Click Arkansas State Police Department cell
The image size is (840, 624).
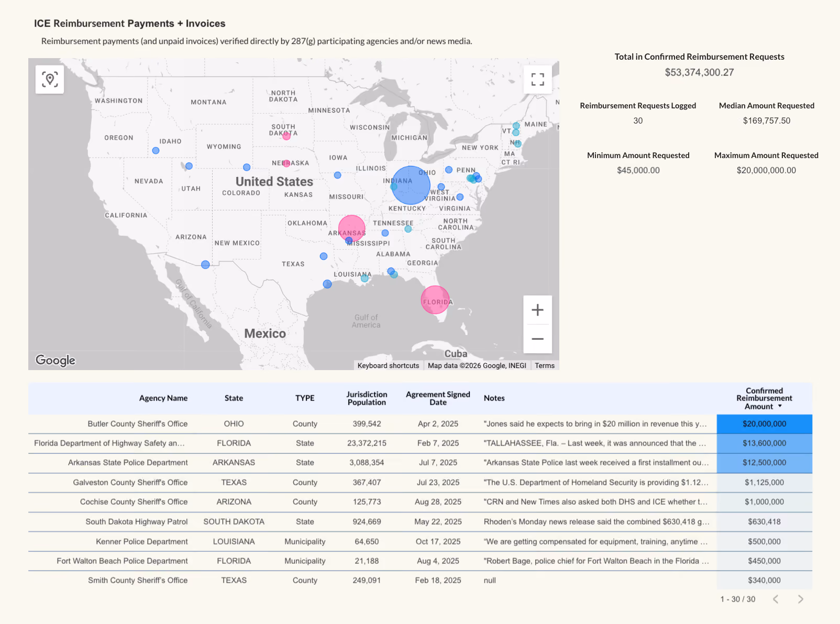pos(128,463)
